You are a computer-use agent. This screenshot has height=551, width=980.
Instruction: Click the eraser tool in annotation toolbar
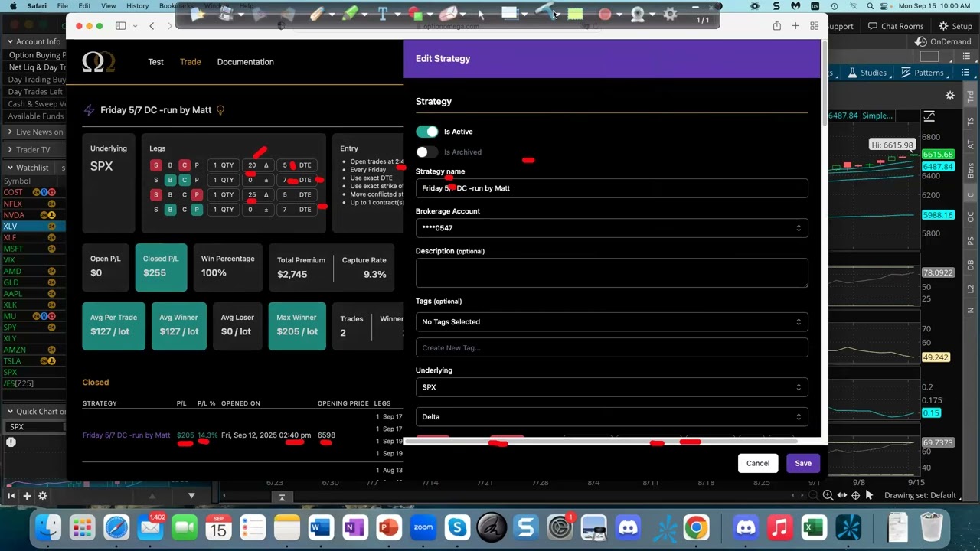(x=449, y=14)
